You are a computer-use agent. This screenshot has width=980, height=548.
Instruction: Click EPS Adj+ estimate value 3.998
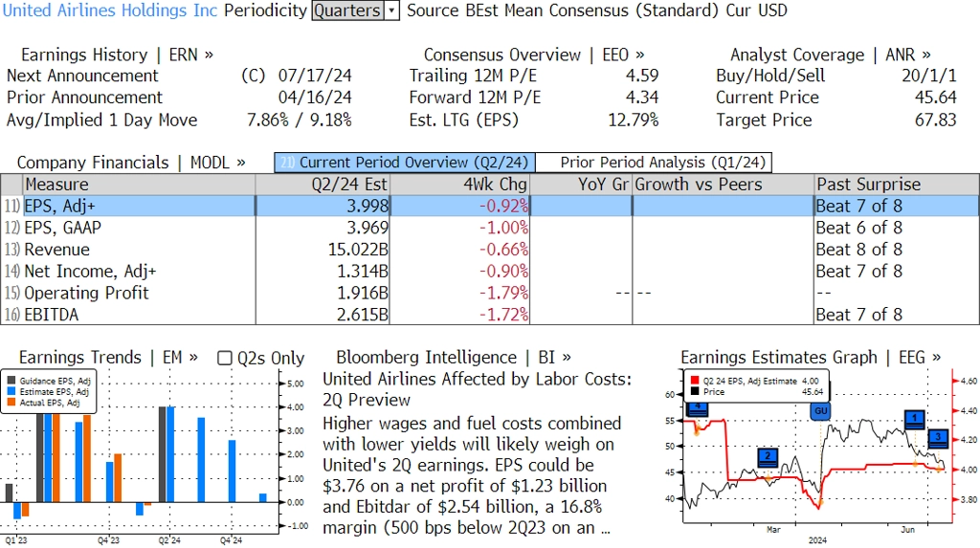pos(367,206)
